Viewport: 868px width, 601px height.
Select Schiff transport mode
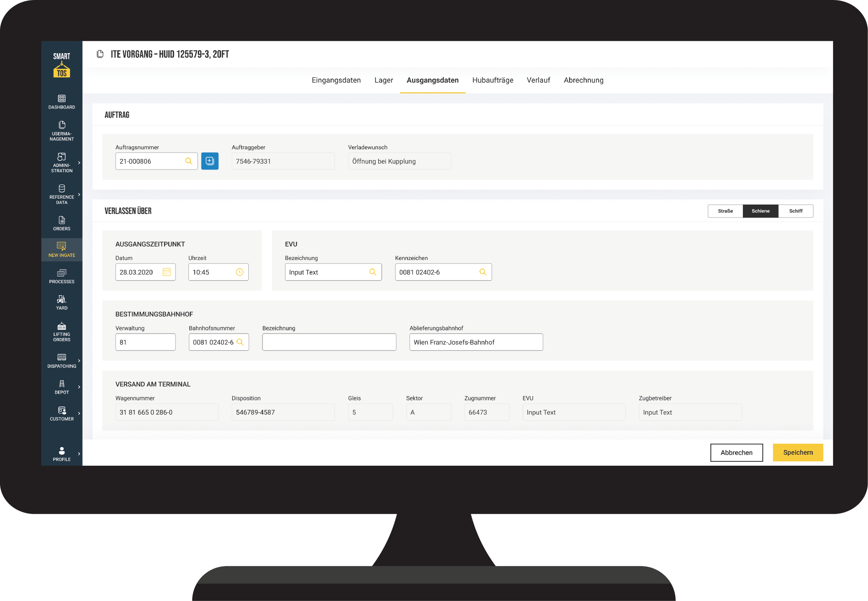click(x=796, y=211)
